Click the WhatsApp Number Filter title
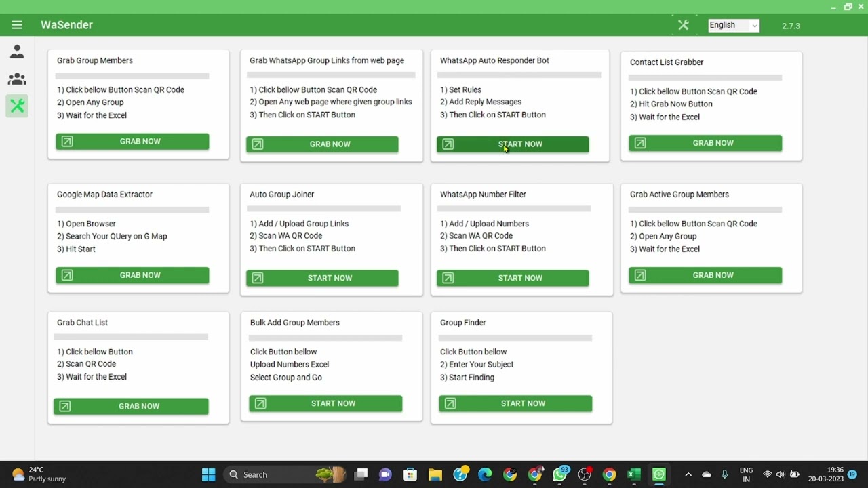This screenshot has height=488, width=868. click(483, 194)
